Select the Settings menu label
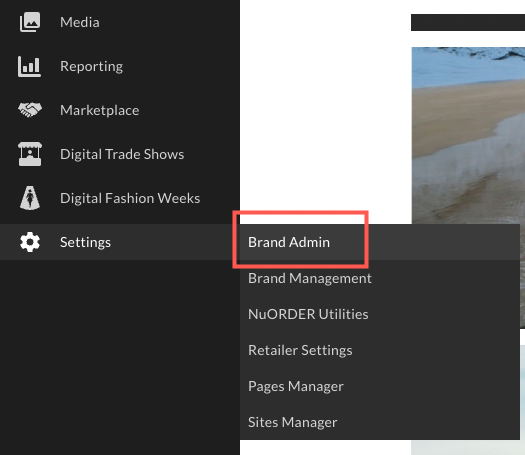 pyautogui.click(x=85, y=242)
